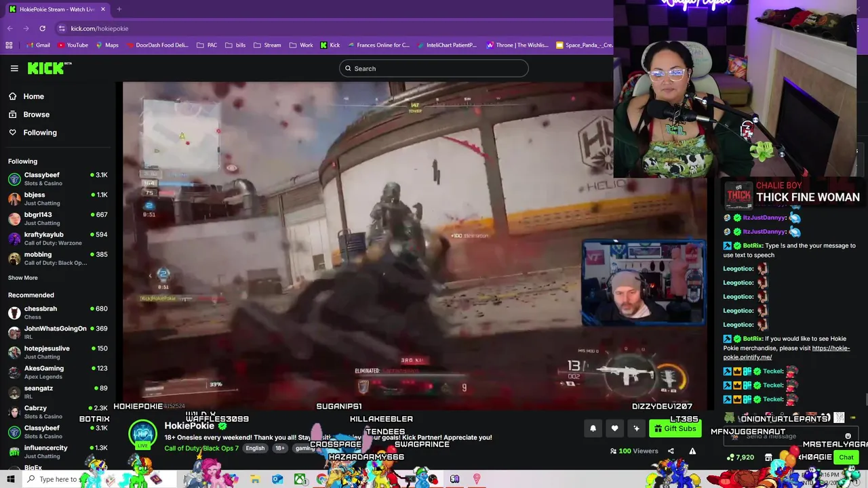Close the HokiePokie Stream tab
The height and width of the screenshot is (488, 868).
click(103, 9)
